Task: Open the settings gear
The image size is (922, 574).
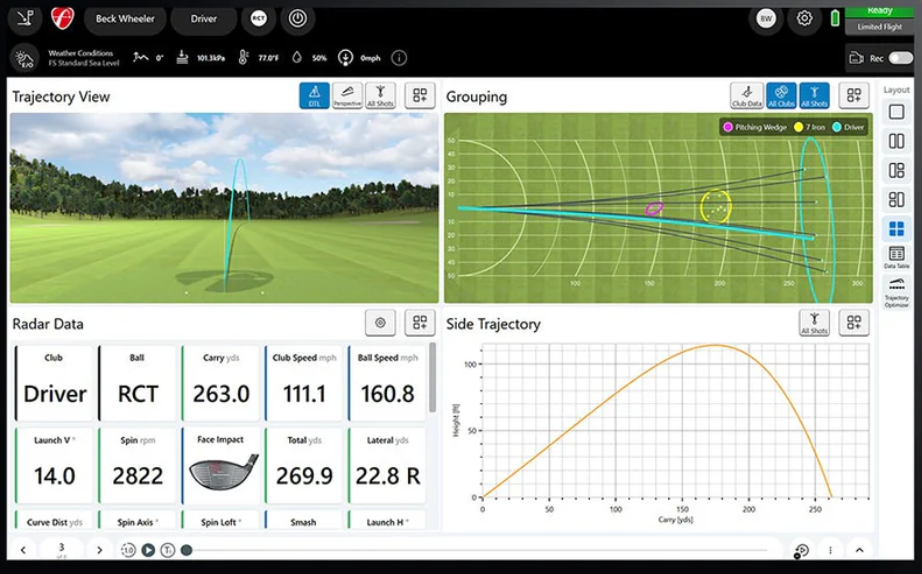Action: [804, 18]
